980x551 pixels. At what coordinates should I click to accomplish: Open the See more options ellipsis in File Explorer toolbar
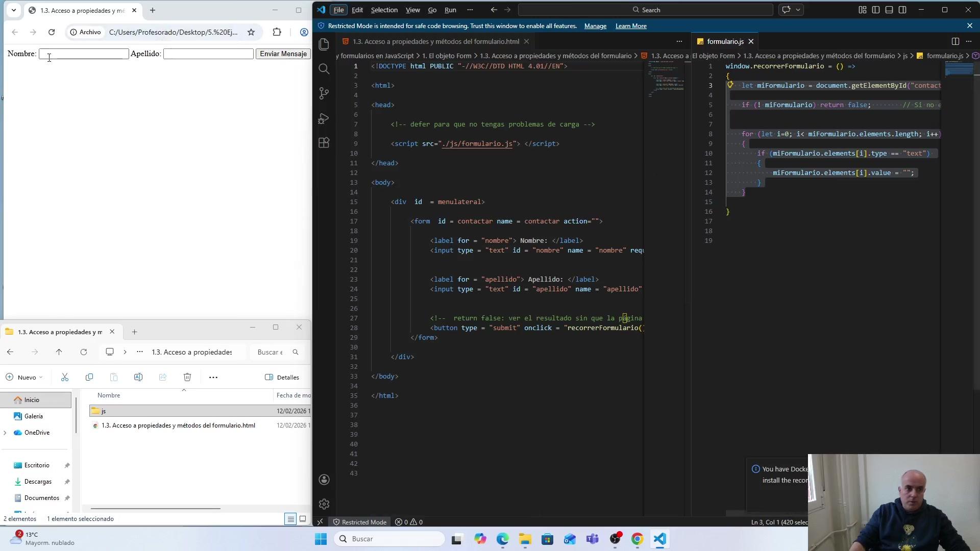(213, 378)
